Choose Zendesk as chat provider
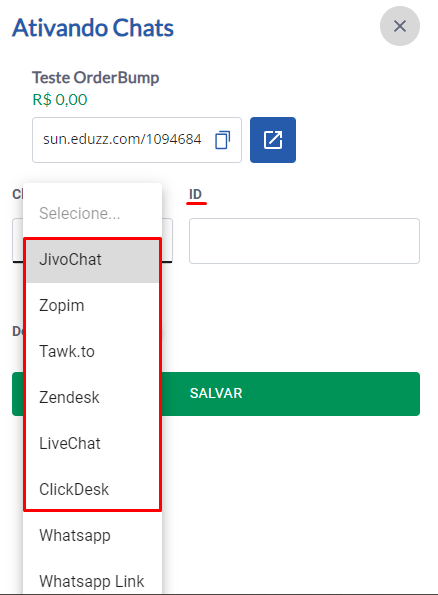The height and width of the screenshot is (595, 438). click(x=92, y=397)
